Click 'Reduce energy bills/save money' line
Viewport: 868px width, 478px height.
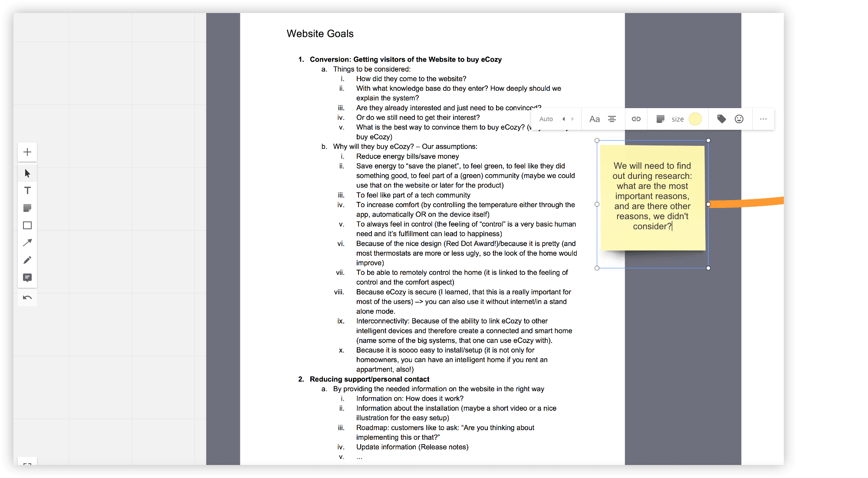[408, 156]
